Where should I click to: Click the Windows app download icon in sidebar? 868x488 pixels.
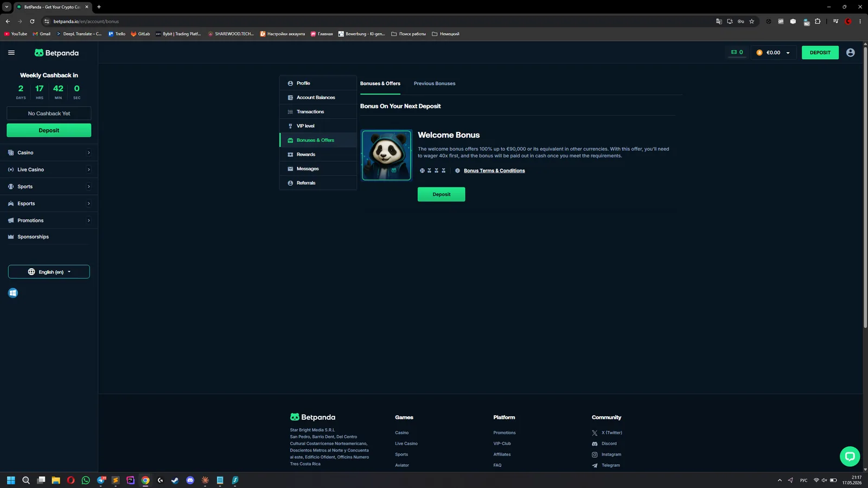pyautogui.click(x=13, y=293)
